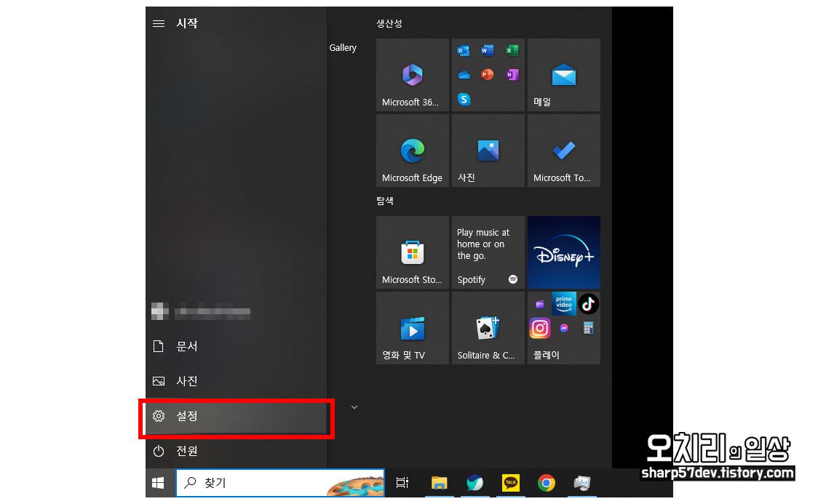Open the Microsoft 365 tile
Image resolution: width=818 pixels, height=504 pixels.
412,74
